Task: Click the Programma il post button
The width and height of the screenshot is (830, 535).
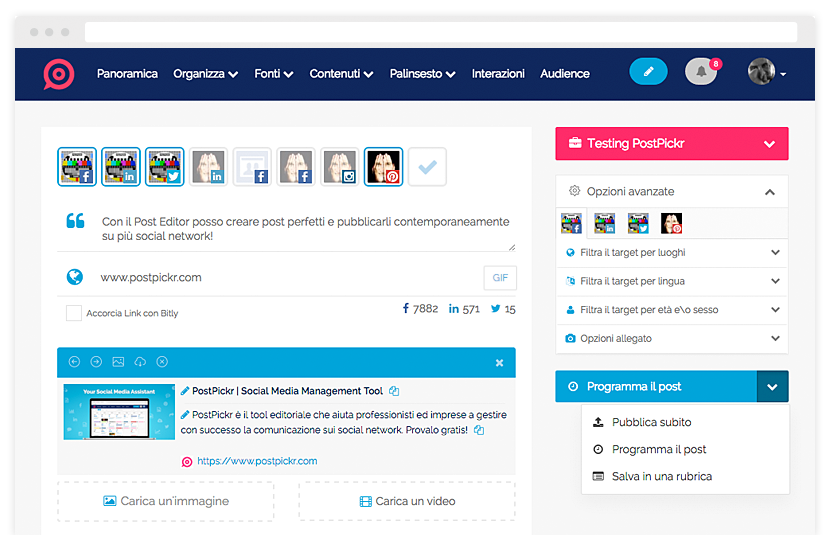Action: tap(656, 386)
